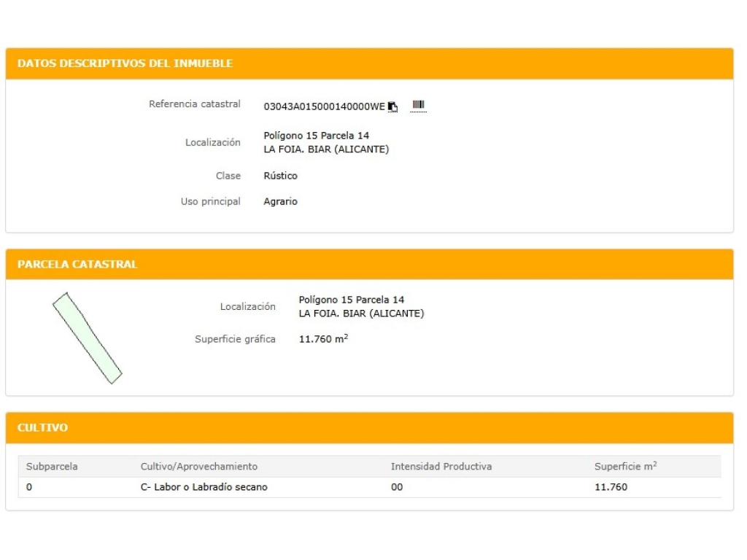Select the Intensidad Productiva column header

tap(441, 467)
